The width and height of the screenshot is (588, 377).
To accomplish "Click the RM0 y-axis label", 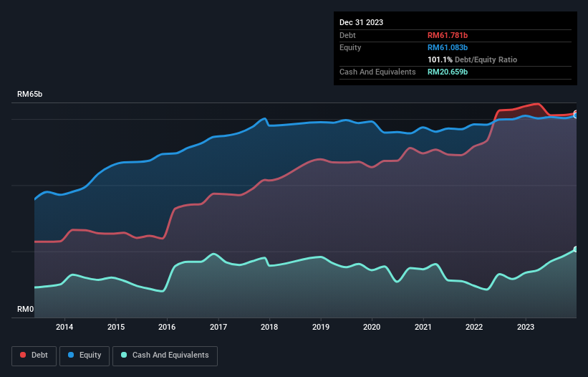I will click(26, 310).
